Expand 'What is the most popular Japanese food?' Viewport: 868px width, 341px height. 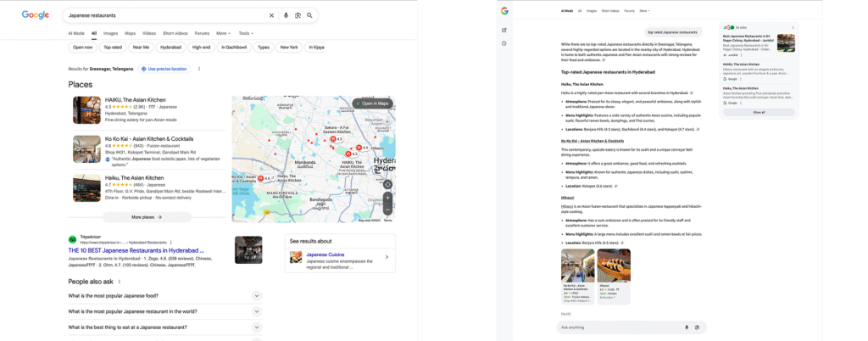pos(256,296)
